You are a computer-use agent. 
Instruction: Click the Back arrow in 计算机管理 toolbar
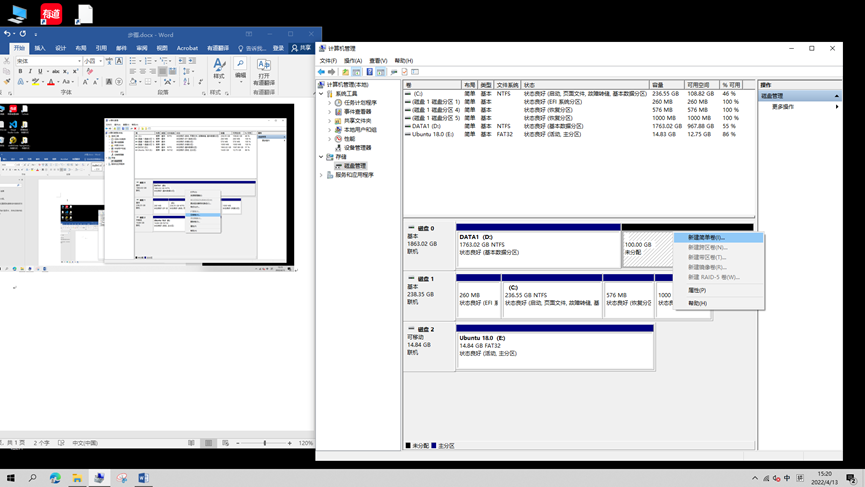(x=322, y=72)
